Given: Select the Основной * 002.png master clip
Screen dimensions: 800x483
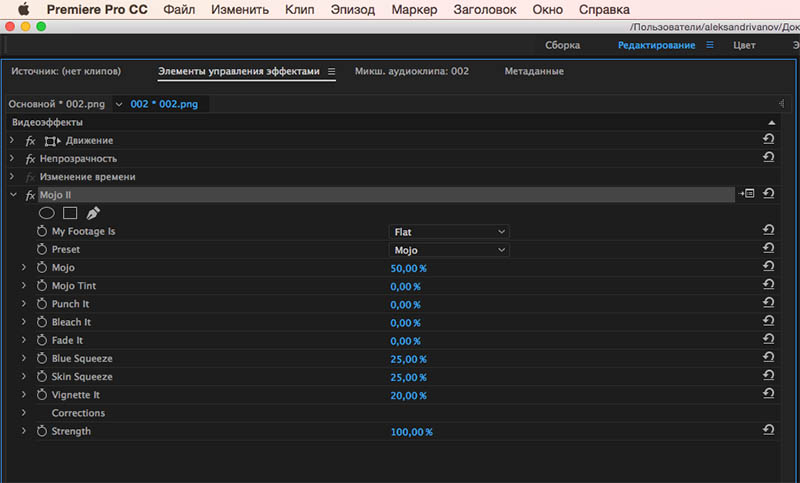Looking at the screenshot, I should [x=56, y=104].
